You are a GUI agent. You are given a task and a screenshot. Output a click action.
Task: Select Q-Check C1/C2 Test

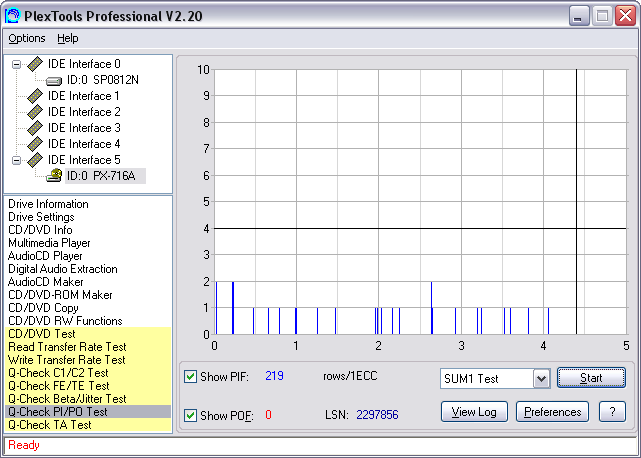tap(88, 373)
